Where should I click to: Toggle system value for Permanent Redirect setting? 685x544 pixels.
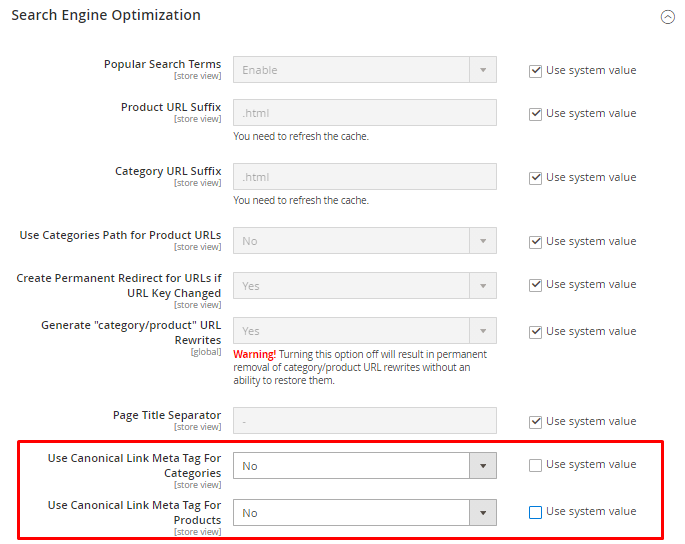(x=535, y=285)
